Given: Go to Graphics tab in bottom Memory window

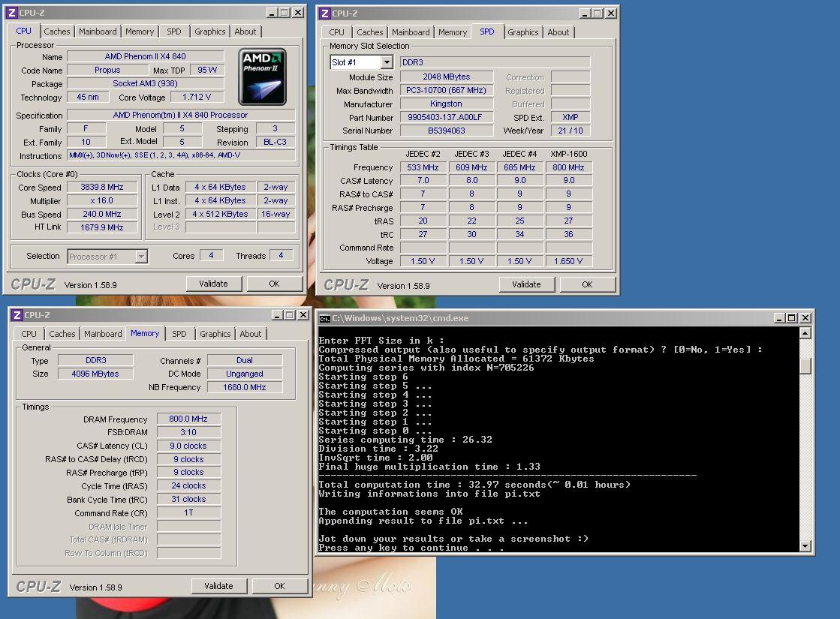Looking at the screenshot, I should click(x=215, y=334).
